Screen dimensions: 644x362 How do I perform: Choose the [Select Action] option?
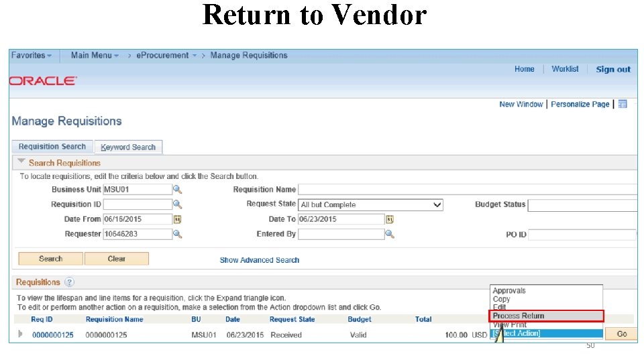click(x=546, y=333)
